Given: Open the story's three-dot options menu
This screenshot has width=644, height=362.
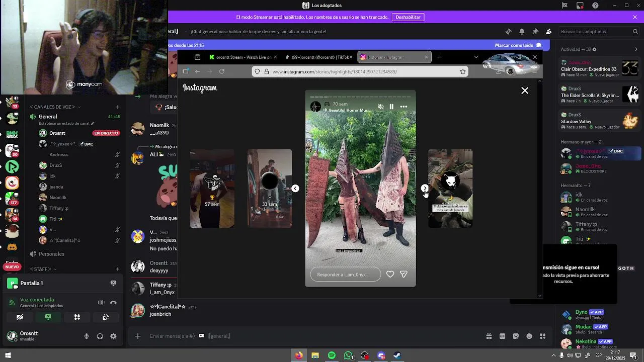Looking at the screenshot, I should click(x=404, y=107).
